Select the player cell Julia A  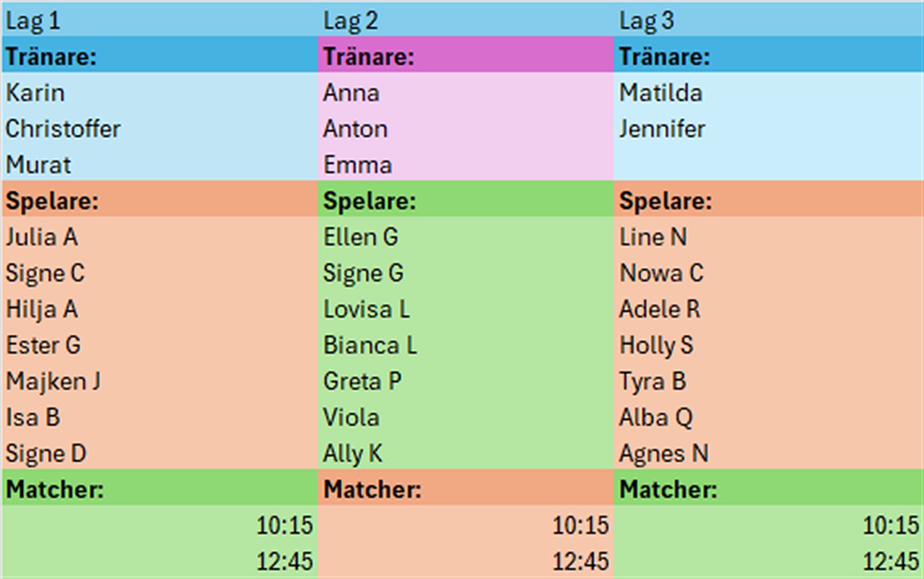pos(160,236)
